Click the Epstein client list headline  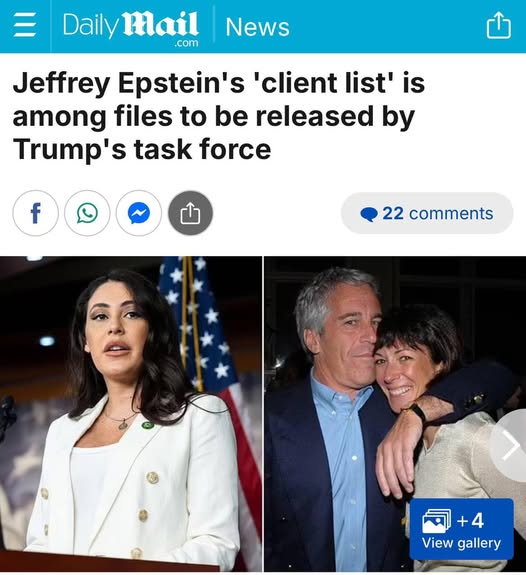(x=219, y=116)
